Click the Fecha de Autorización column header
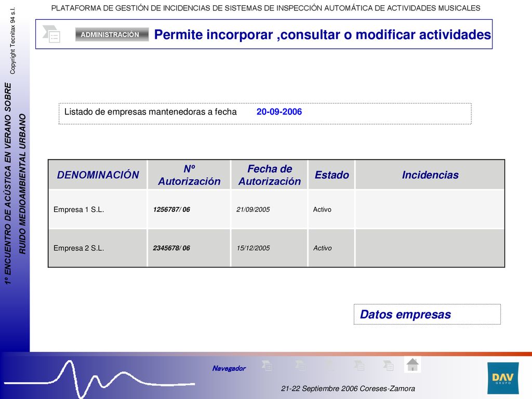 (x=270, y=175)
